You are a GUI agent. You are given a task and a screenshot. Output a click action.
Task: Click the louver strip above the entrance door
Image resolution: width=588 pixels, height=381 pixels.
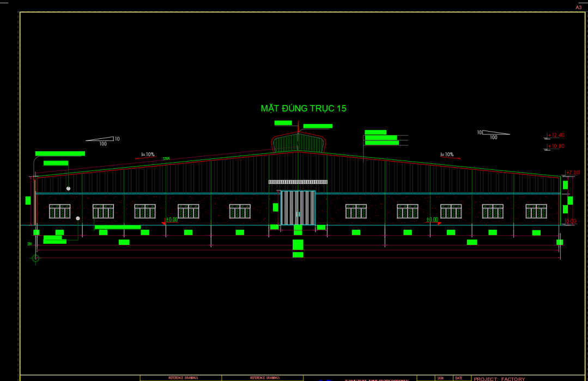click(x=298, y=182)
